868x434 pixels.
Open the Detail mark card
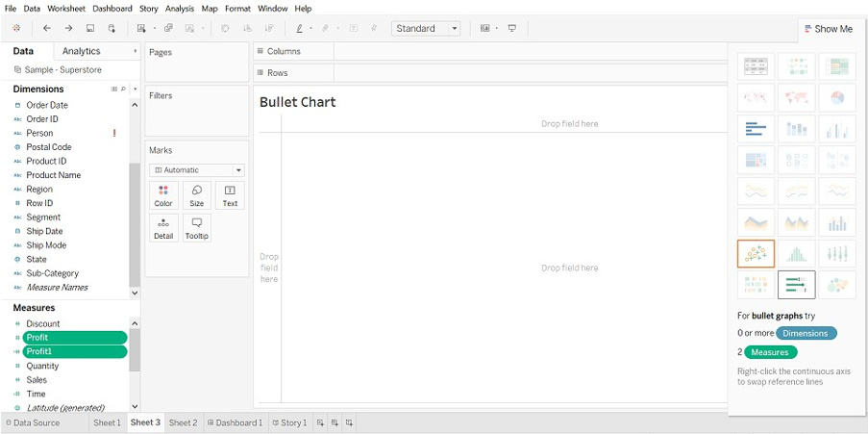point(163,228)
